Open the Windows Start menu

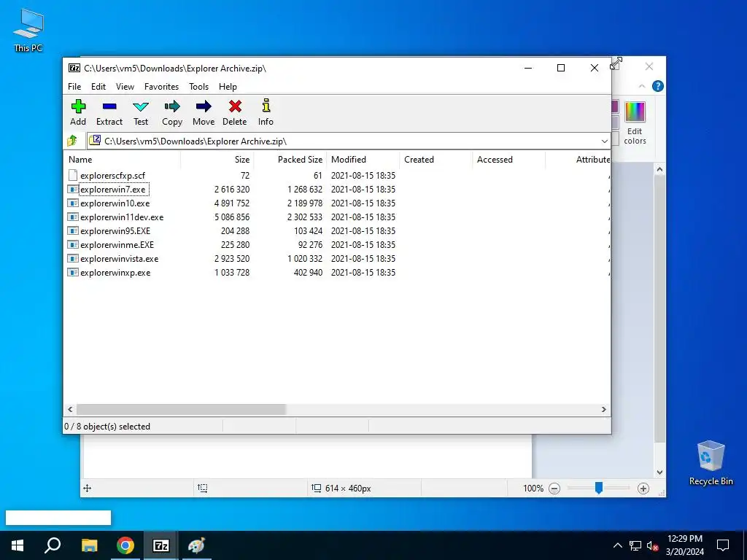(x=18, y=545)
